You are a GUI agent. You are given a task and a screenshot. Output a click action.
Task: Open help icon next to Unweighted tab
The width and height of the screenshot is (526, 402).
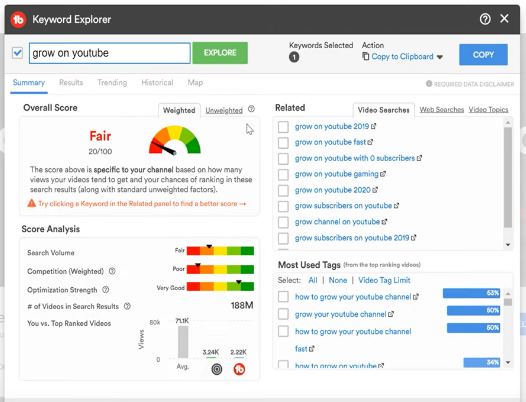click(251, 109)
